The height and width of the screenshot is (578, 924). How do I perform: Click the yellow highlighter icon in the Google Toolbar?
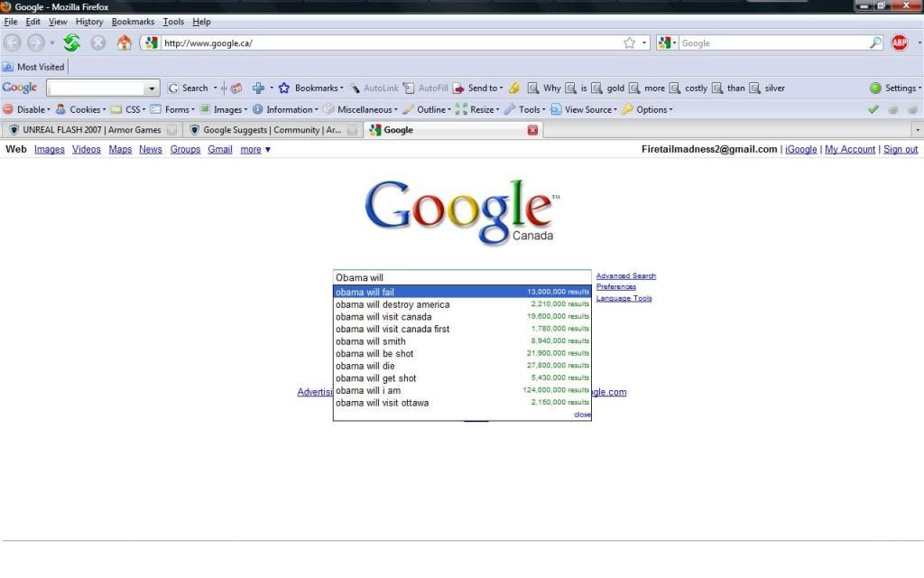(x=513, y=88)
